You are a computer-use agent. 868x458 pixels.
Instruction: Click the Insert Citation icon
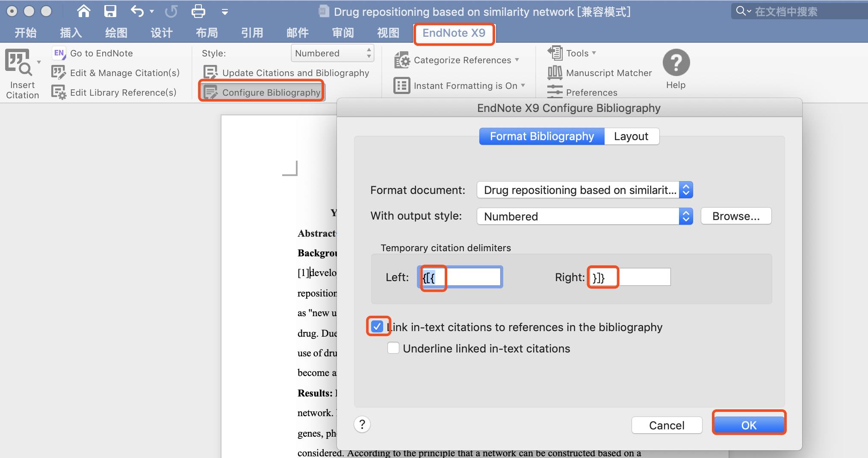click(x=18, y=62)
